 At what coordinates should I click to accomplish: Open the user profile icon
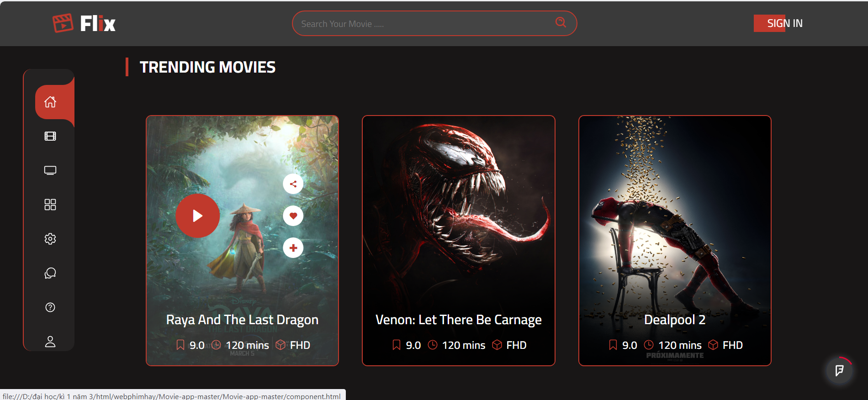point(50,342)
